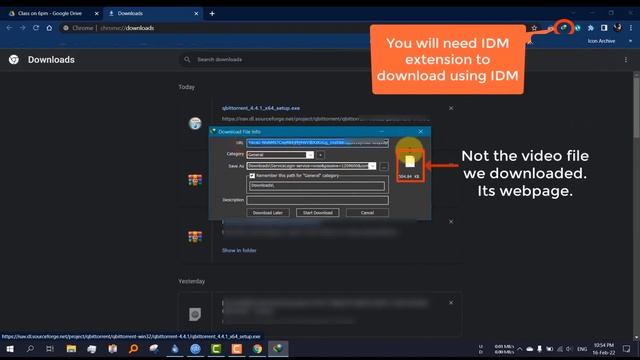
Task: Open the orange magnifier app on taskbar
Action: click(x=133, y=349)
